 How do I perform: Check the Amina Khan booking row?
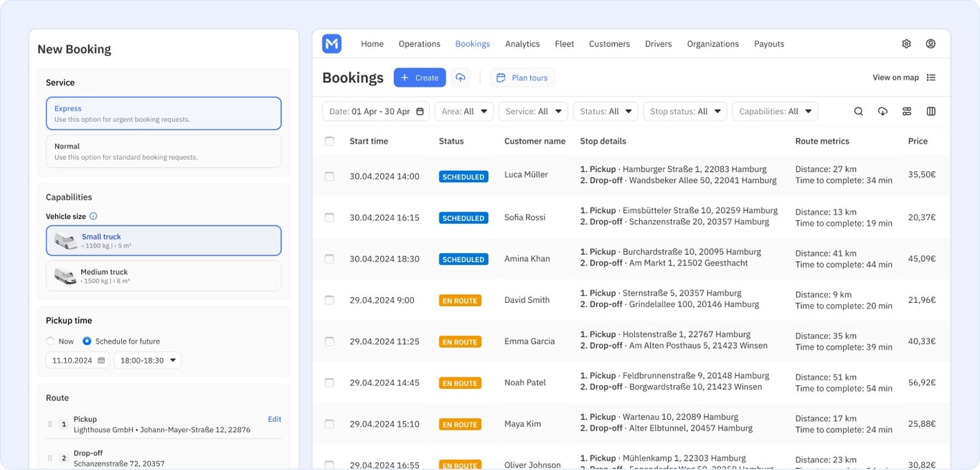[x=329, y=258]
